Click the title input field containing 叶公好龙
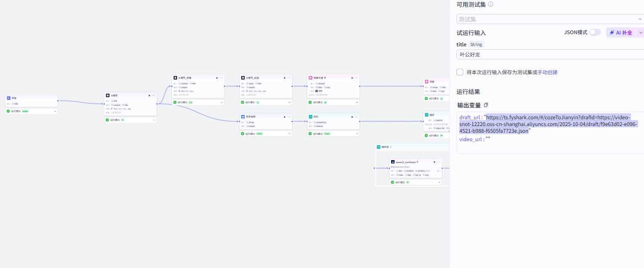The height and width of the screenshot is (268, 644). click(550, 54)
